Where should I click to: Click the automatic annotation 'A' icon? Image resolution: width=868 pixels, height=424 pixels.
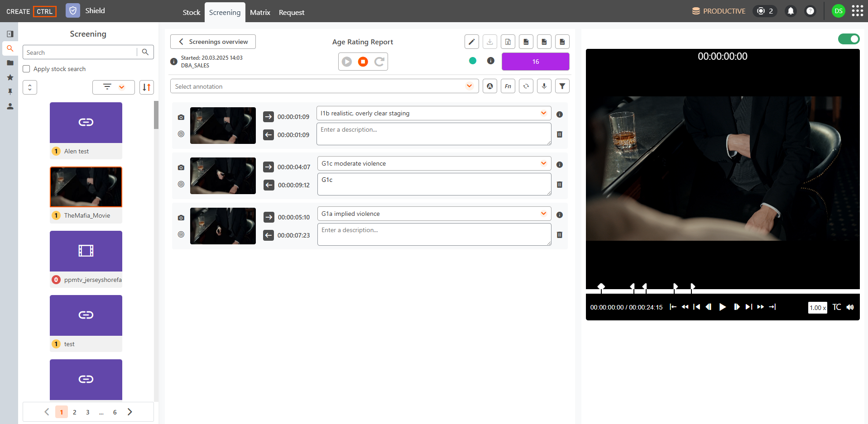tap(490, 86)
